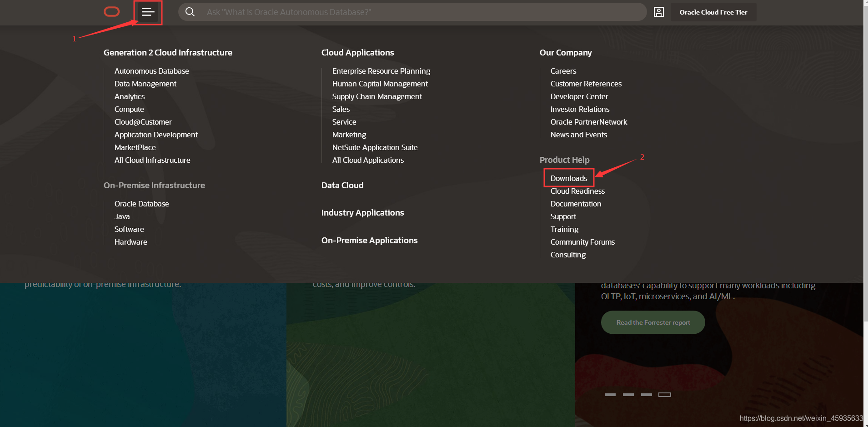This screenshot has height=427, width=868.
Task: Select second carousel slide indicator
Action: [628, 395]
